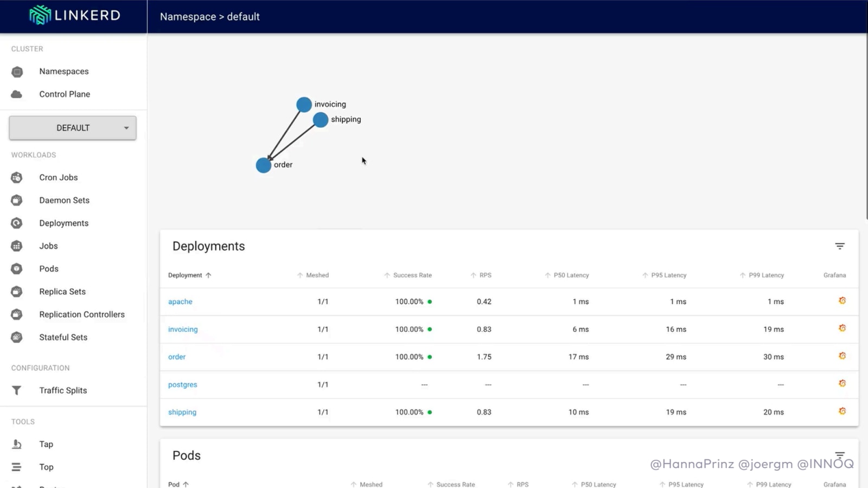The image size is (868, 488).
Task: Open Grafana dashboard for shipping
Action: click(x=842, y=411)
